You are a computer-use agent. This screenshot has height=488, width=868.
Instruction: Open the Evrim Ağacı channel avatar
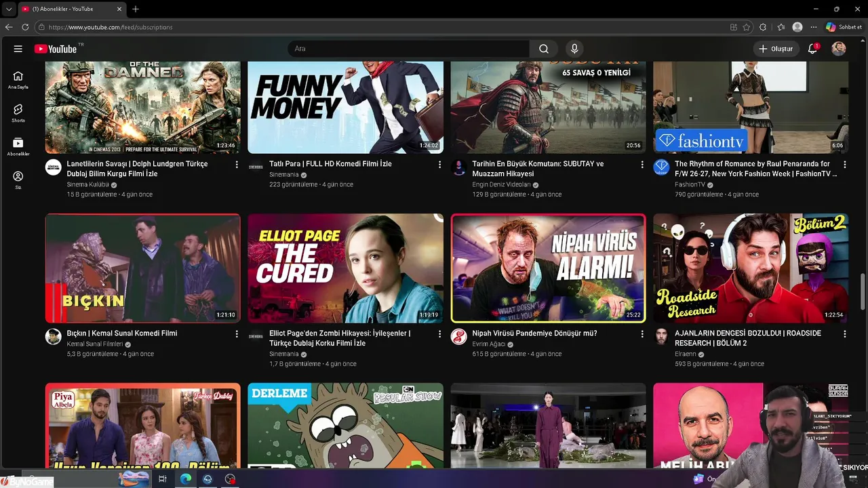point(459,337)
